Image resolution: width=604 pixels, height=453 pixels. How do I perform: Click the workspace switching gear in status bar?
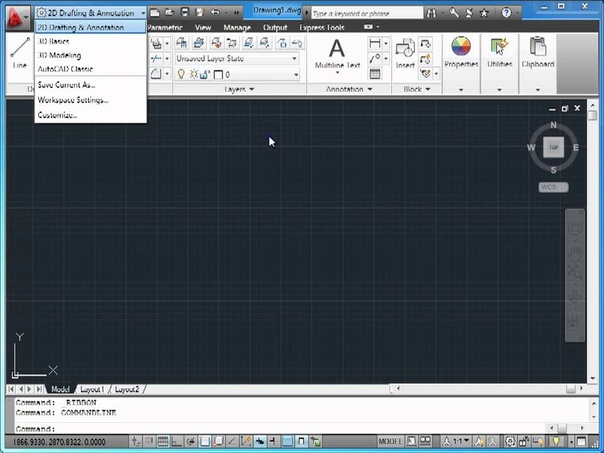[x=510, y=441]
